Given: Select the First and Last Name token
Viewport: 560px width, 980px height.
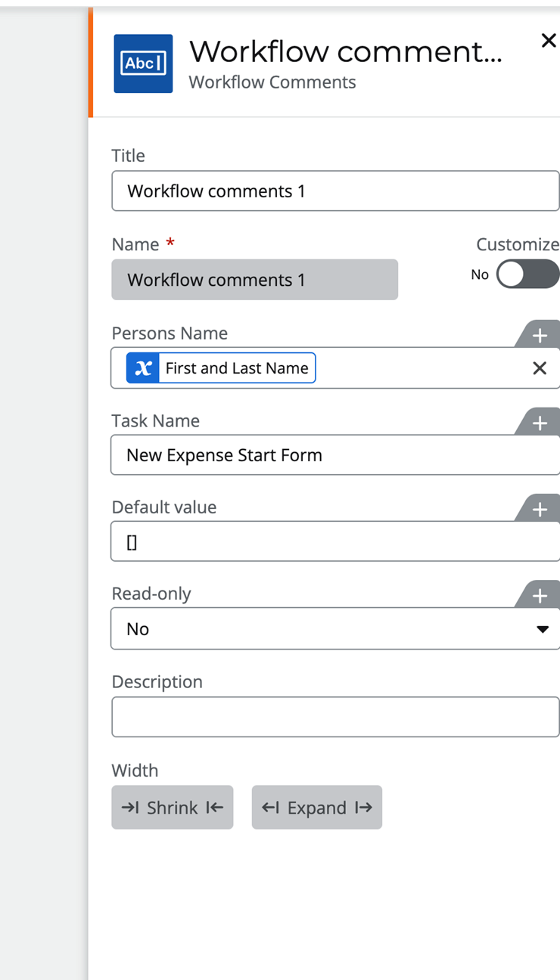Looking at the screenshot, I should [236, 368].
